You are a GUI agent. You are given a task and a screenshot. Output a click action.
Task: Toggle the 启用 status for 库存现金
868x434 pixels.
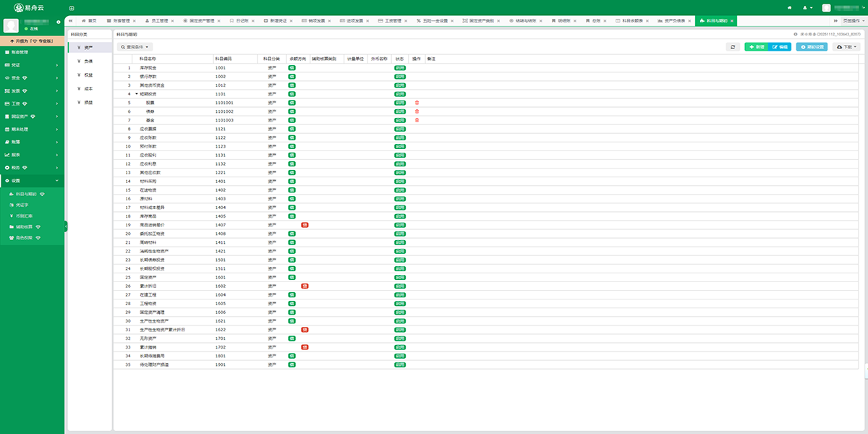pyautogui.click(x=399, y=68)
